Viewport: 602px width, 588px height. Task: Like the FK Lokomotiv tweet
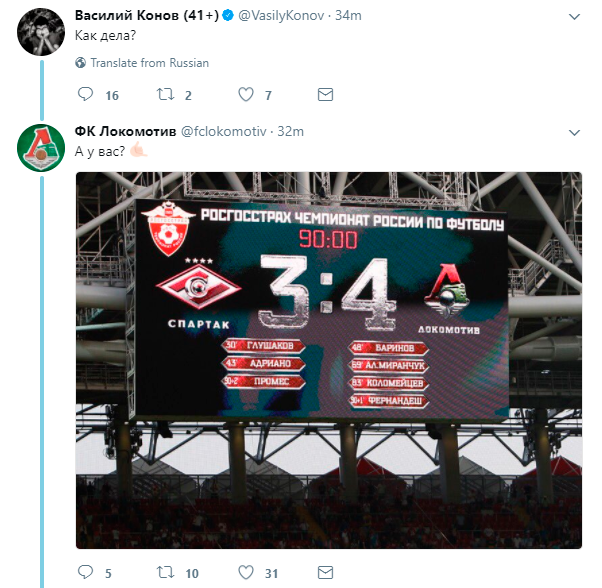pos(245,573)
